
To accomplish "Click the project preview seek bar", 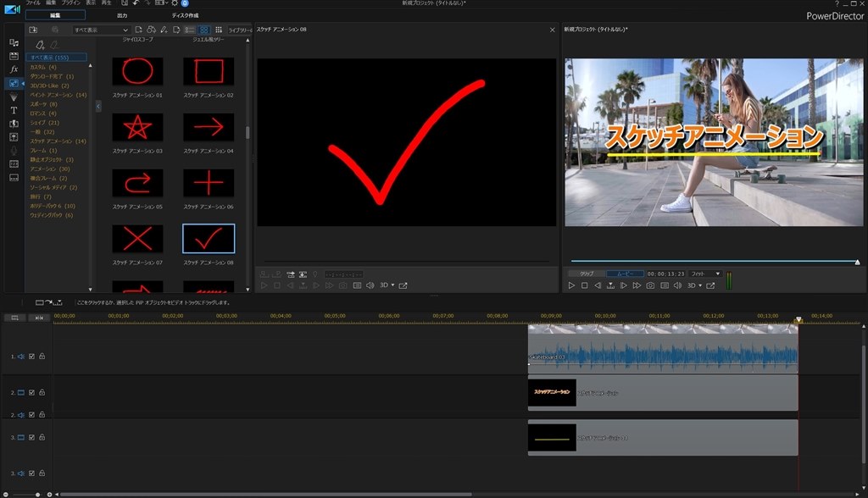I will point(715,261).
